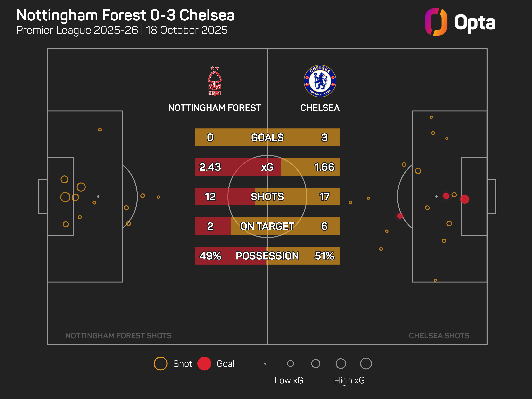This screenshot has height=399, width=532.
Task: Click the largest red goal marker near Chelsea's goal line
Action: [464, 199]
